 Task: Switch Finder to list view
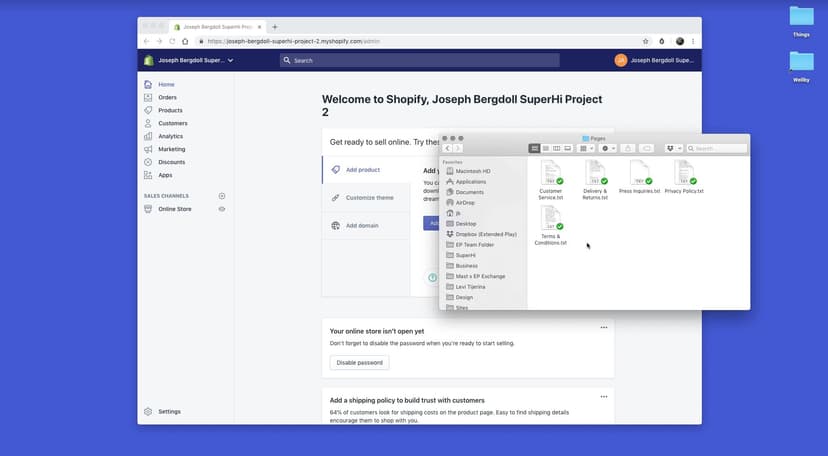[546, 148]
